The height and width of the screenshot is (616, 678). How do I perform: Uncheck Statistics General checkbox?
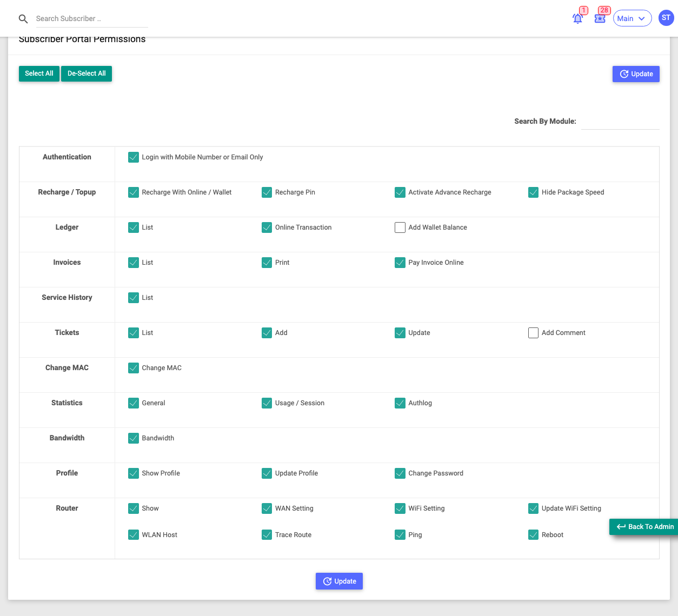(134, 403)
